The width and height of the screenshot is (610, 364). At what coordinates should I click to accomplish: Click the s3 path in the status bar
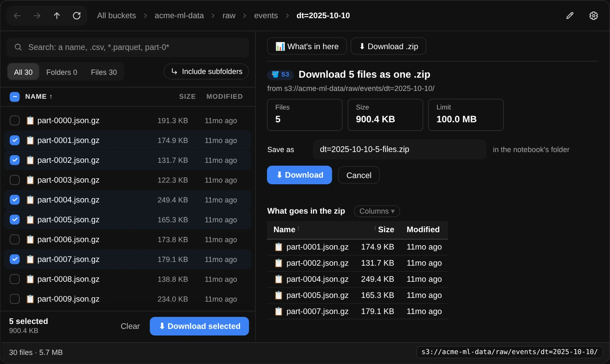(510, 352)
